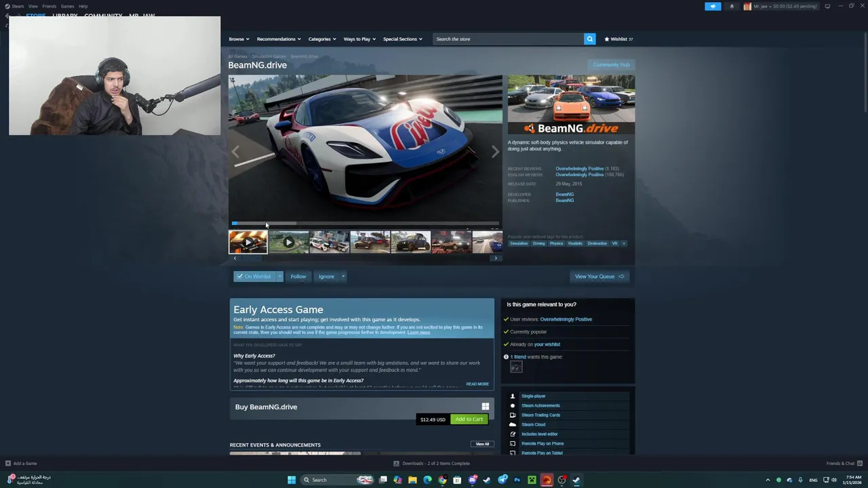The image size is (868, 488).
Task: Open the Single-player feature icon
Action: (513, 396)
